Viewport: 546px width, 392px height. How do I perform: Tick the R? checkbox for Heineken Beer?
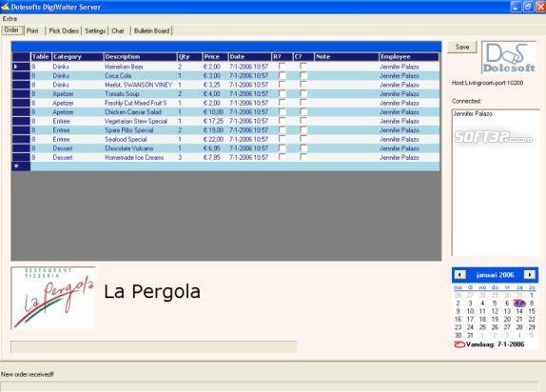[283, 67]
